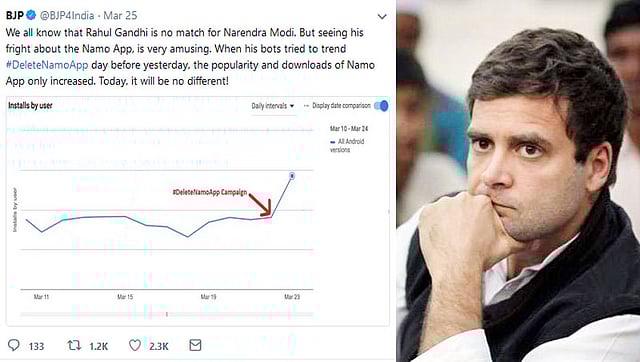
Task: Open the photo of the man in the black vest
Action: coord(518,181)
